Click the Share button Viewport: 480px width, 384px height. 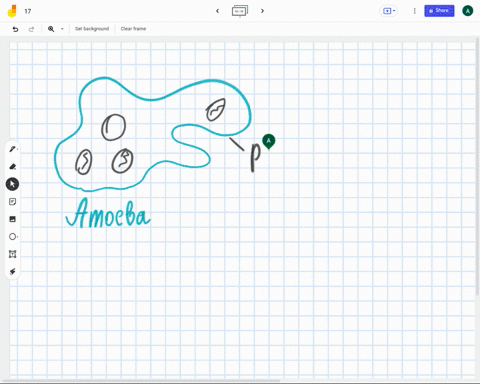439,11
